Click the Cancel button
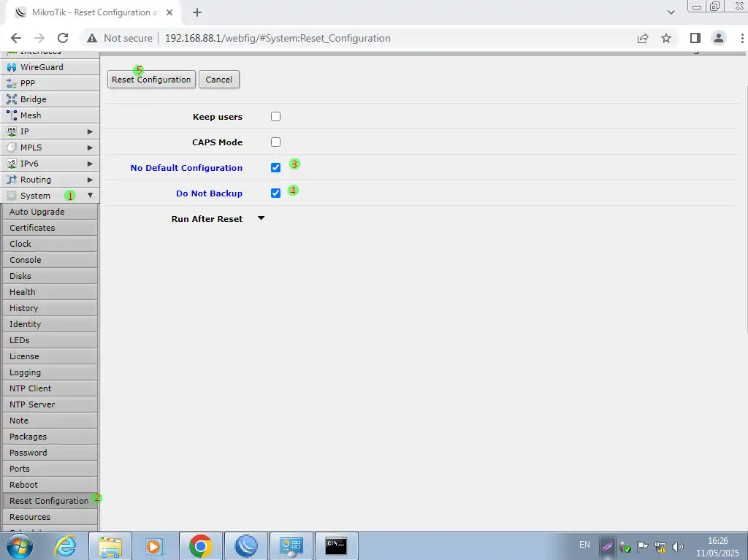 tap(218, 80)
